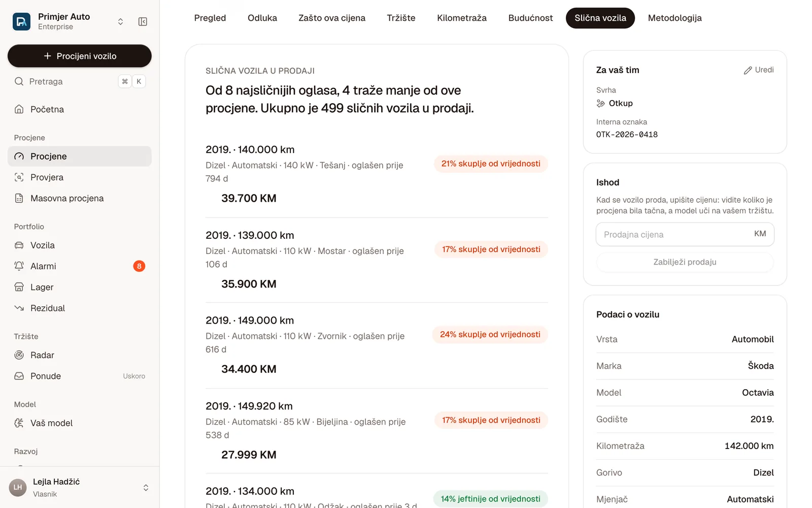The height and width of the screenshot is (508, 812).
Task: Click the Vozila car icon
Action: 19,245
